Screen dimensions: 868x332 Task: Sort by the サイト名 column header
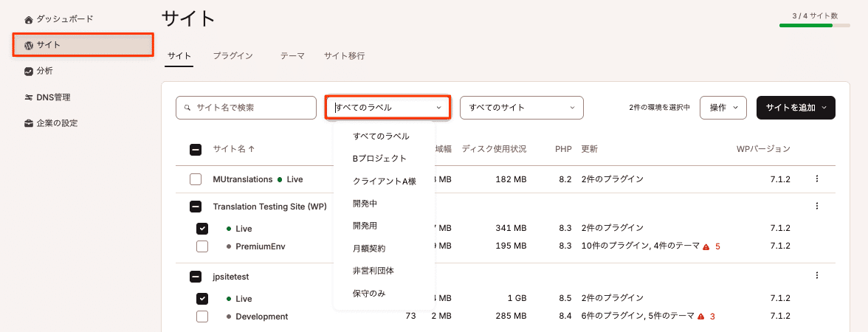click(233, 149)
